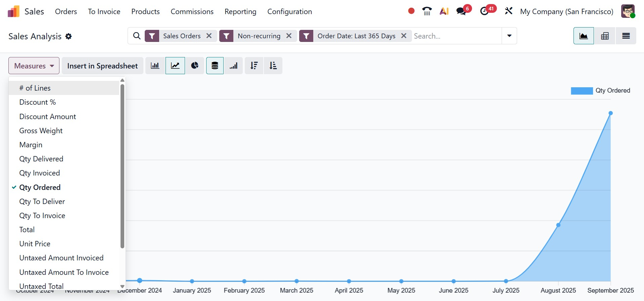Click the Qty Ordered legend color swatch
644x301 pixels.
pyautogui.click(x=582, y=91)
